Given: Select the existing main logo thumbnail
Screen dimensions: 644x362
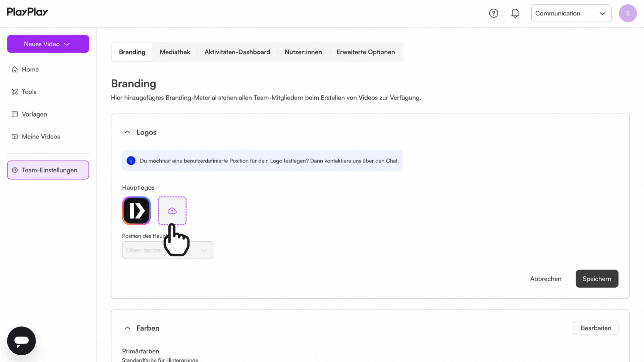Looking at the screenshot, I should click(x=136, y=210).
